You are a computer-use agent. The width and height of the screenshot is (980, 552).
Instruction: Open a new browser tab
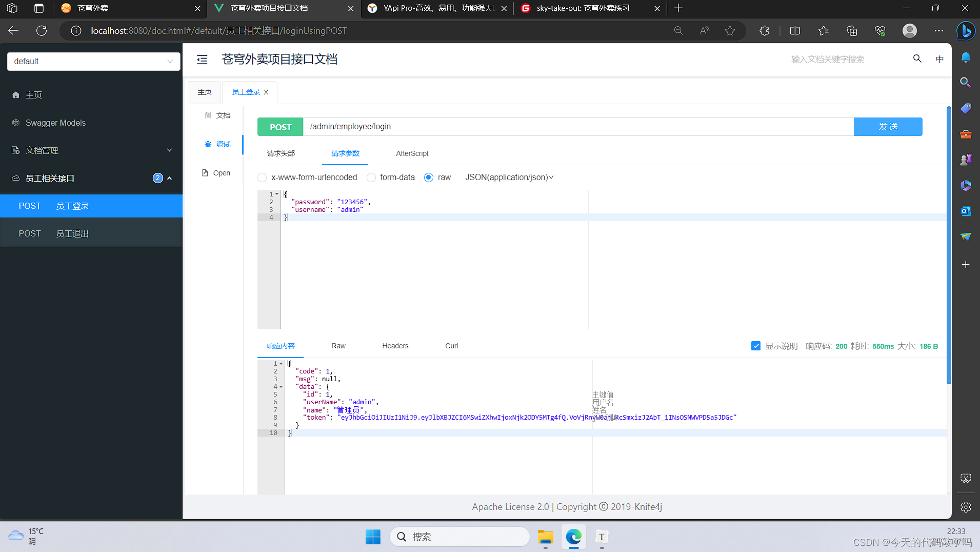pos(678,8)
